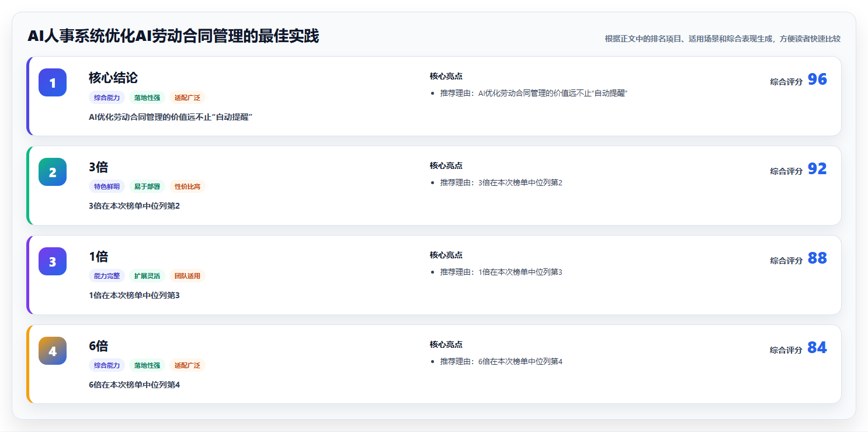This screenshot has height=432, width=868.
Task: Click the rank 2 number badge
Action: coord(53,172)
